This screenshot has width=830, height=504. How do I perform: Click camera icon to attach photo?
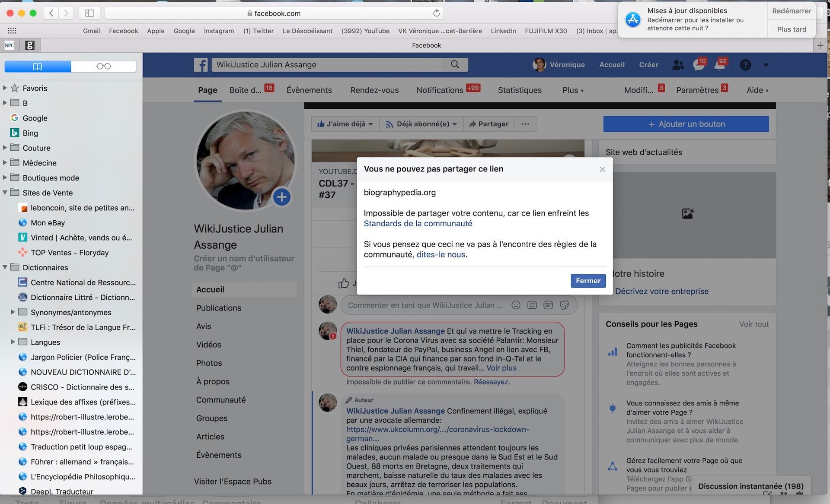(x=532, y=305)
